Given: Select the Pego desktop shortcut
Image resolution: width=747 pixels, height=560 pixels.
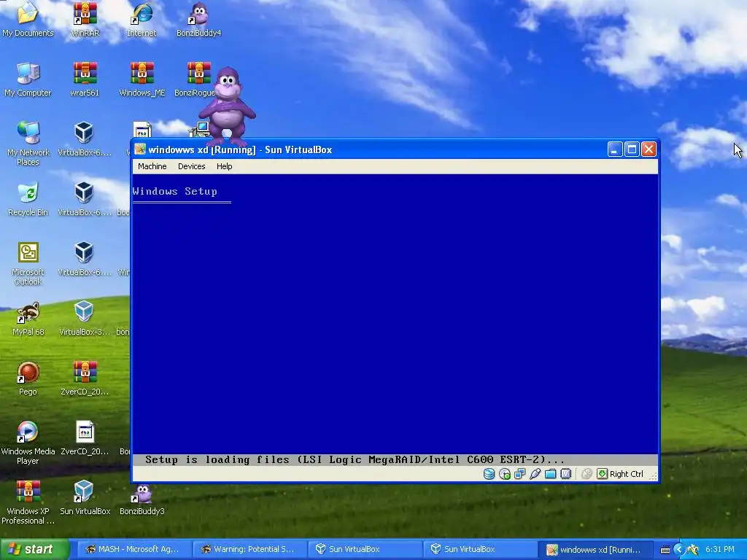Looking at the screenshot, I should 28,378.
